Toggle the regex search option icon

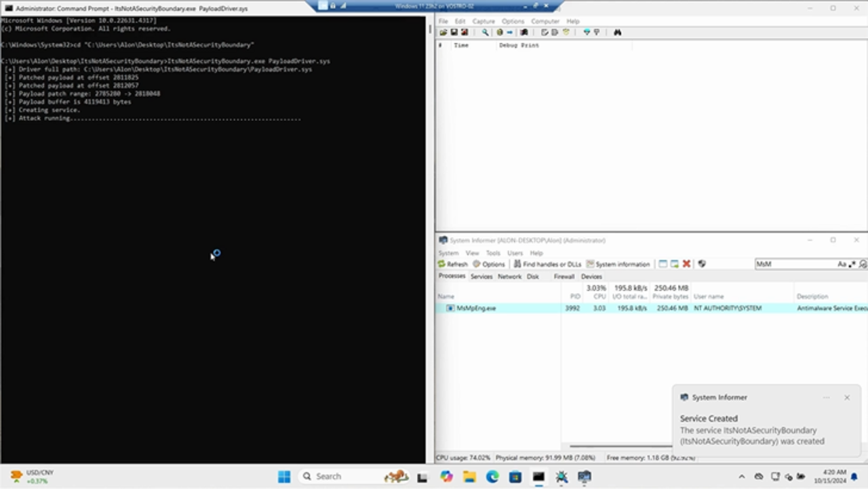tap(852, 264)
